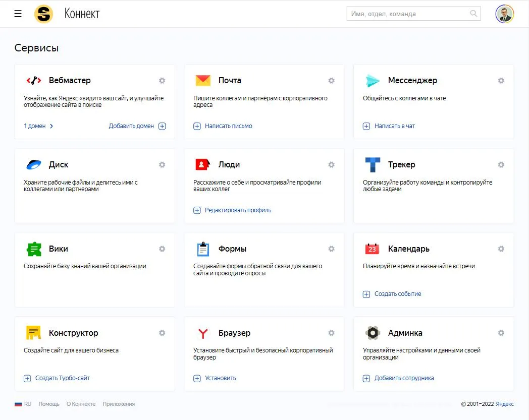The width and height of the screenshot is (529, 420).
Task: Open the RU language selector
Action: click(23, 404)
